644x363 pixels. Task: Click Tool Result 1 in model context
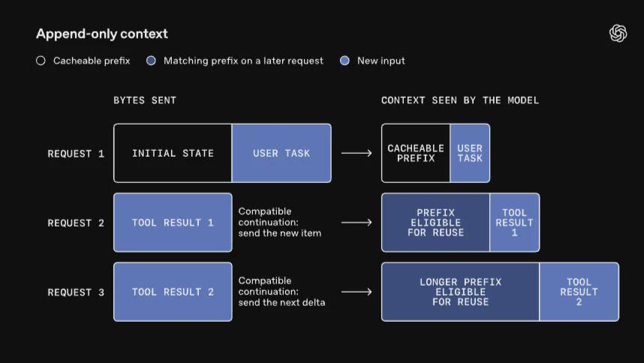coord(515,222)
